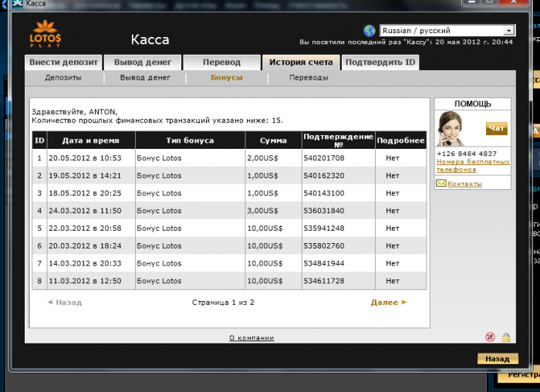Open the Внести депозит tab
540x392 pixels.
(x=63, y=63)
